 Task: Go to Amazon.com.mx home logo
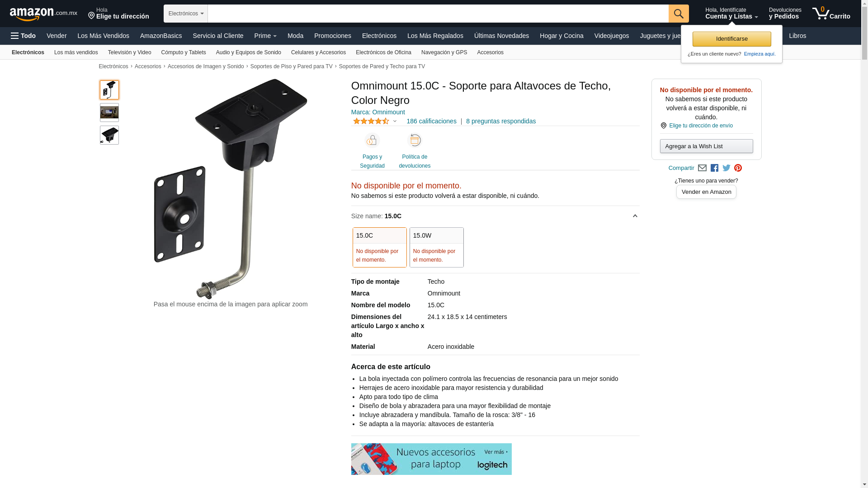(x=43, y=14)
